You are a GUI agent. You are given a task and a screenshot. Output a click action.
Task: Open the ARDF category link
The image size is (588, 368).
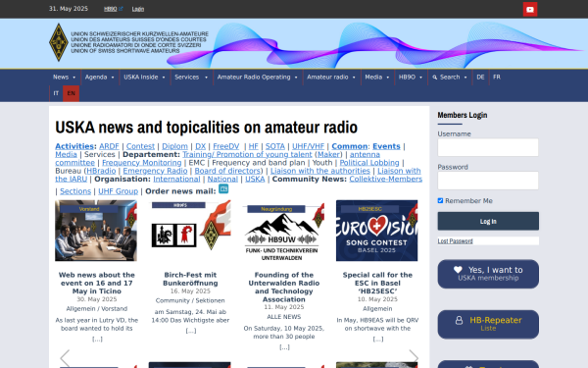tap(109, 146)
